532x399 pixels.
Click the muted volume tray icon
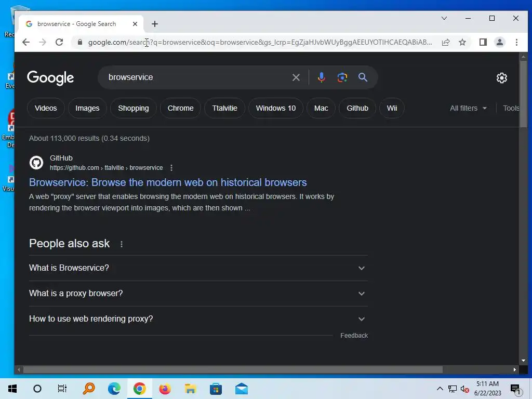(465, 389)
